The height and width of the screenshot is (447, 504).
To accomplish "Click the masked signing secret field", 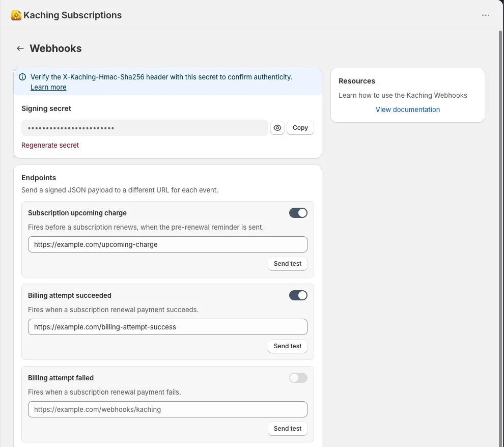I will click(x=145, y=128).
